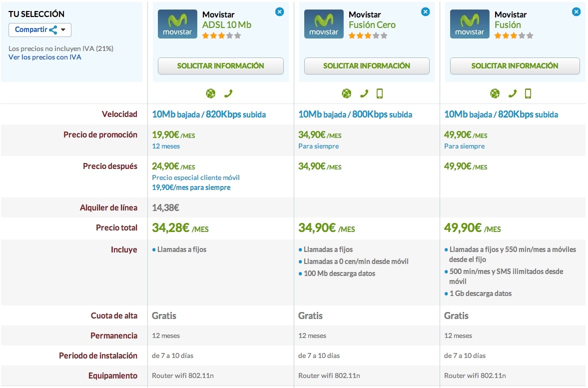Click the TU SELECCIÓN heading
This screenshot has height=388, width=588.
click(36, 14)
